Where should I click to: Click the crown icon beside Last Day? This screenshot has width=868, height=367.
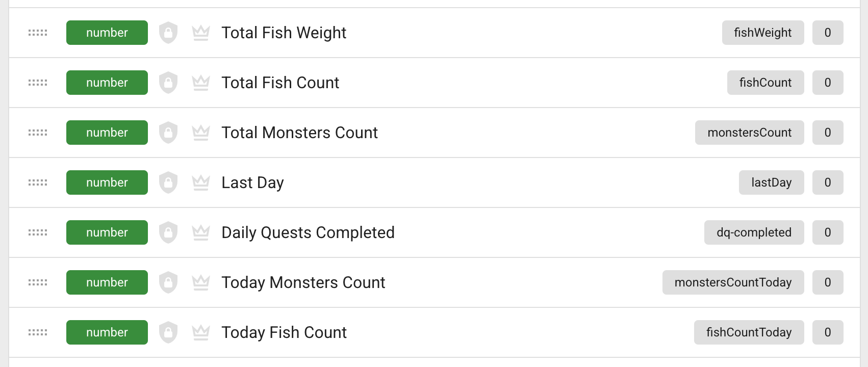[201, 182]
